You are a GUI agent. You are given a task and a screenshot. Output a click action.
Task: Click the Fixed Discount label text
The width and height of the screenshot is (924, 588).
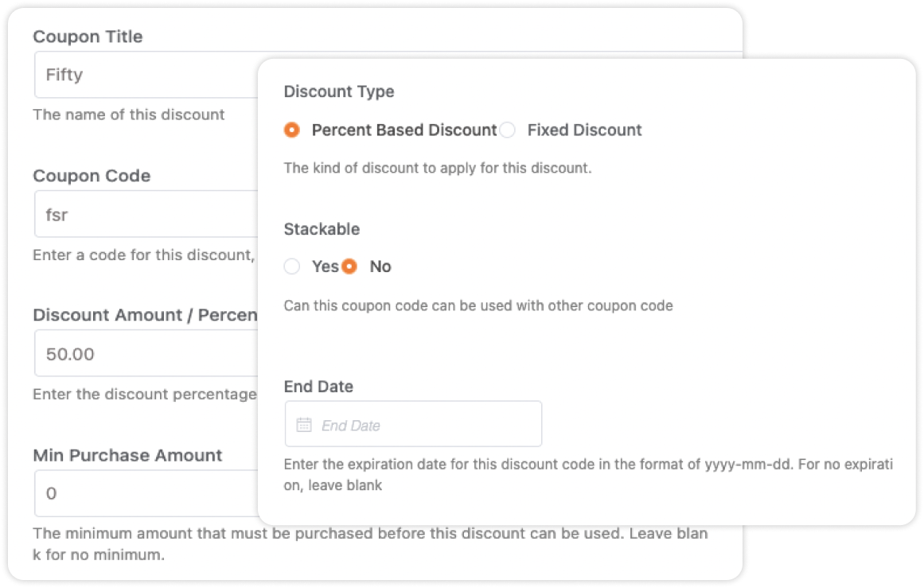point(585,130)
